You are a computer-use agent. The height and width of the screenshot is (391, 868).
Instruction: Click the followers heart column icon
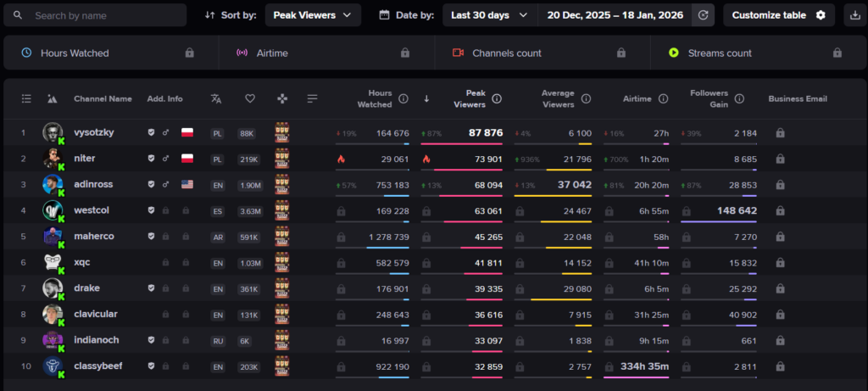click(x=250, y=99)
